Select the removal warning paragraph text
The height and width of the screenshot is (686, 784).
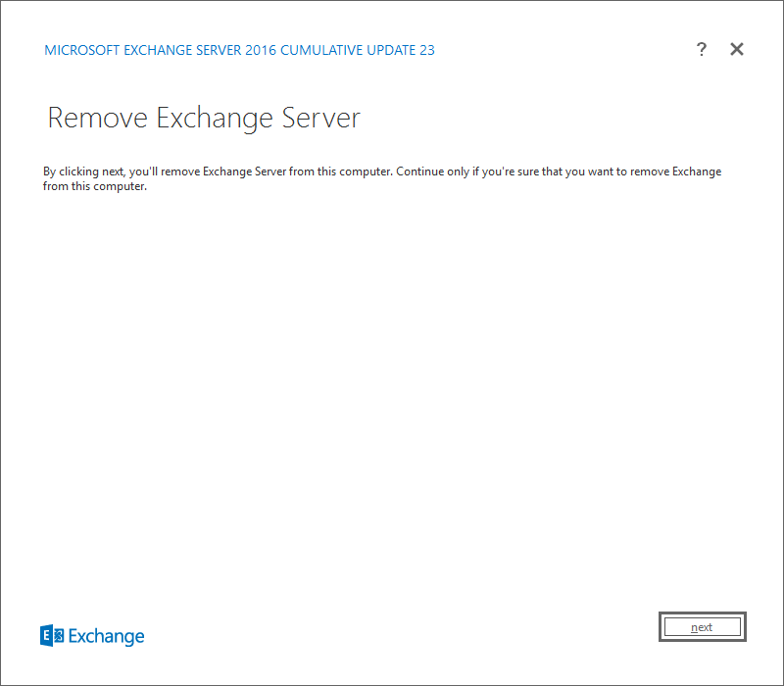pos(382,177)
